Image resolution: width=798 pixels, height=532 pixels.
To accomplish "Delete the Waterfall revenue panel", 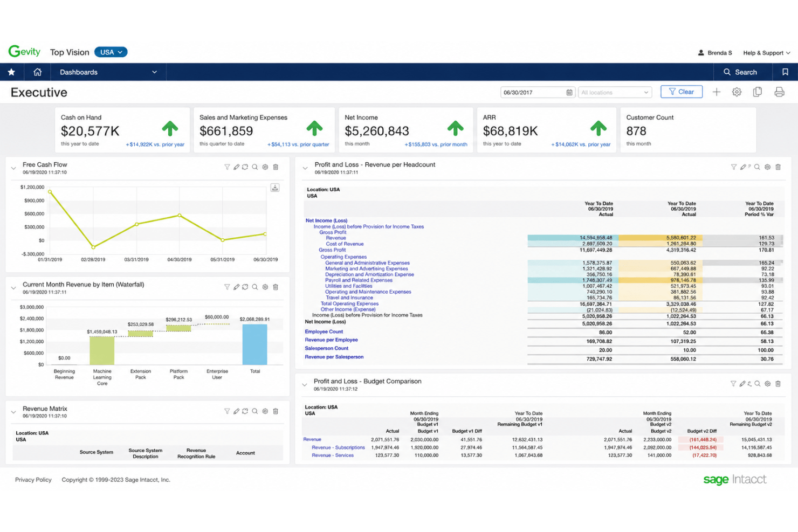I will point(276,287).
